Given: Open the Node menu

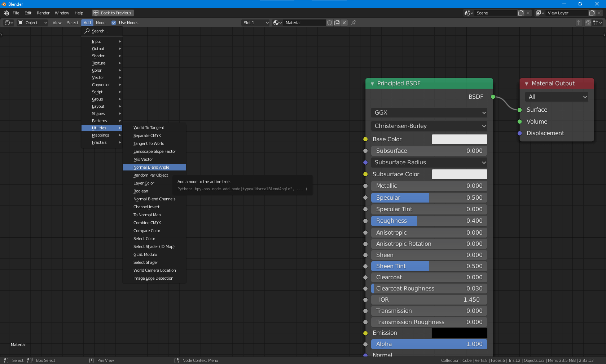Looking at the screenshot, I should (101, 23).
